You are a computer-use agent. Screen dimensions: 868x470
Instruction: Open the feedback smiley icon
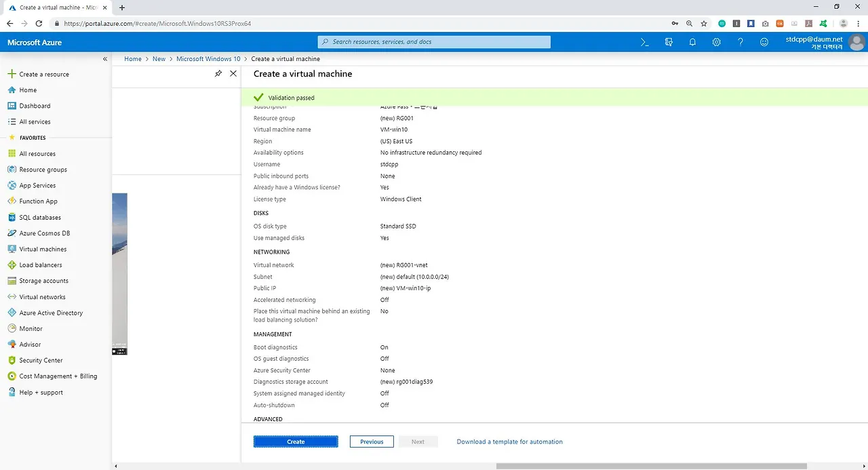point(764,42)
